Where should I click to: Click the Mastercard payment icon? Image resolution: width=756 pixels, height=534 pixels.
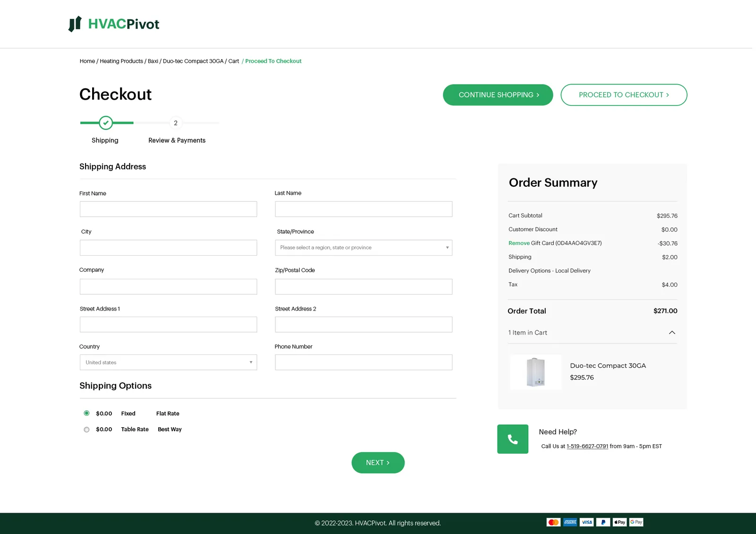553,522
